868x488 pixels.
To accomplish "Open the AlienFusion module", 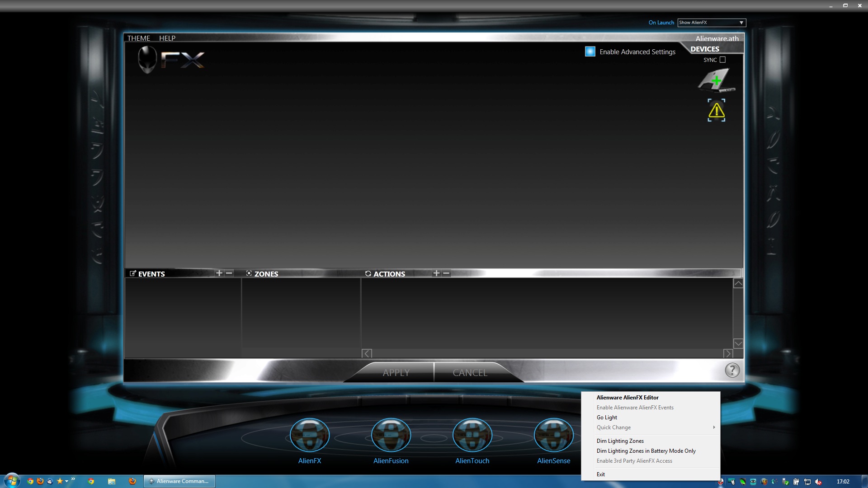I will pos(391,435).
